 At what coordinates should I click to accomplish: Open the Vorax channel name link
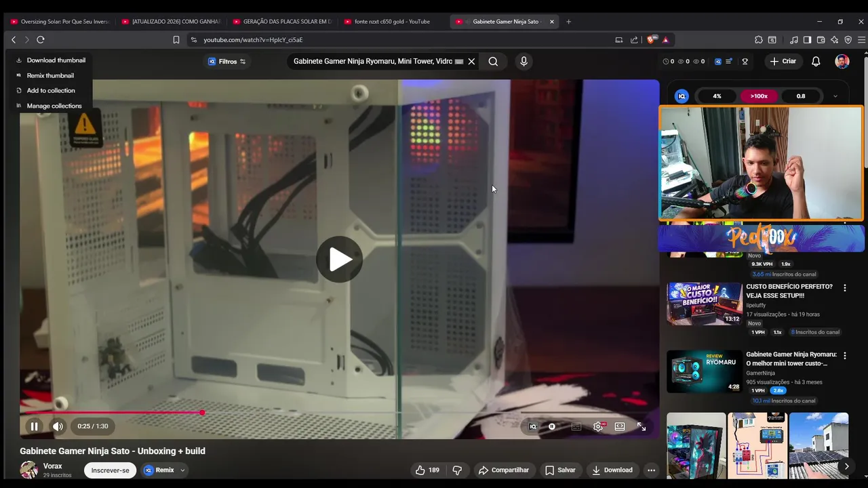tap(52, 466)
